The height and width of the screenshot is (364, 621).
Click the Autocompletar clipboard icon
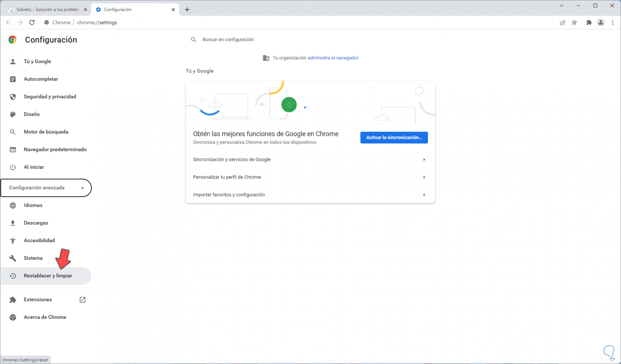pos(13,79)
